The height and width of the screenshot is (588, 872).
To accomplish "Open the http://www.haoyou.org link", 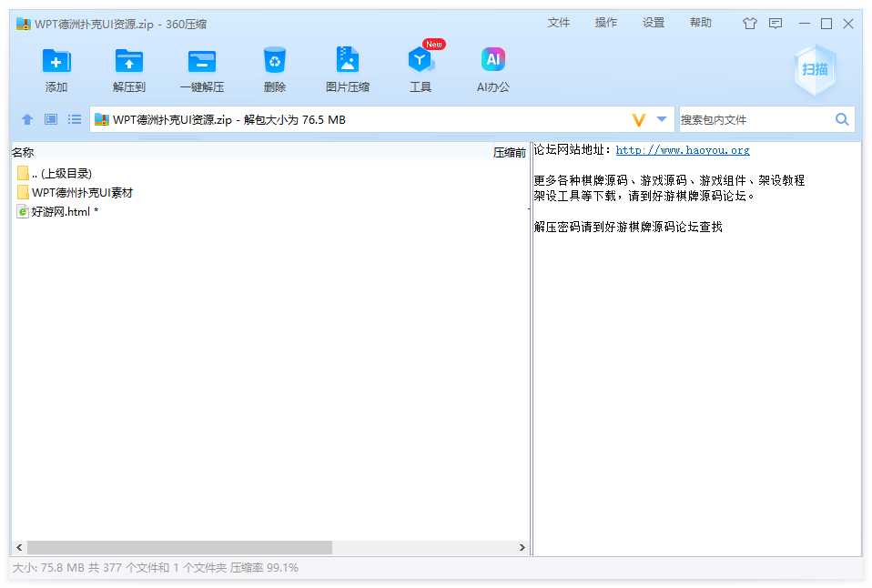I will tap(683, 150).
